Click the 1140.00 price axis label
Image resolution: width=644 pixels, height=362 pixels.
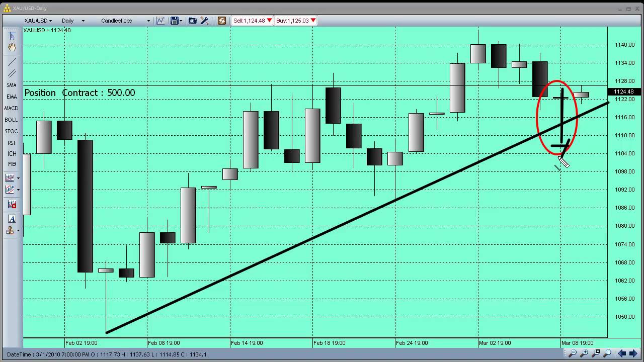624,45
